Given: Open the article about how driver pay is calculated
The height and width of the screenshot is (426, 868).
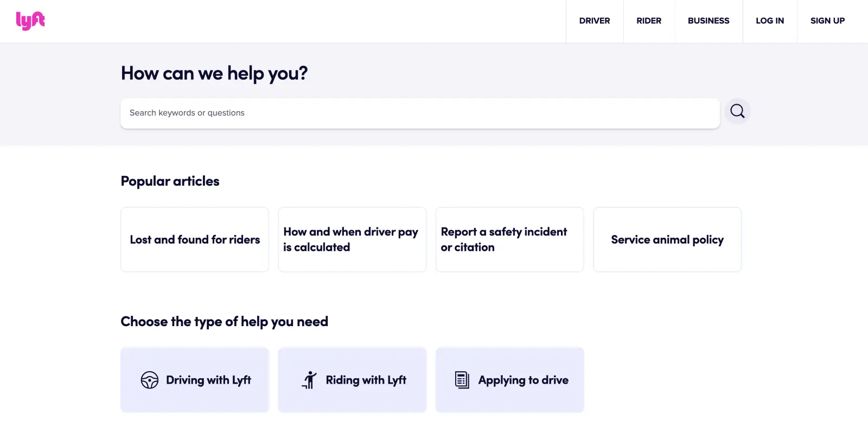Looking at the screenshot, I should point(352,239).
